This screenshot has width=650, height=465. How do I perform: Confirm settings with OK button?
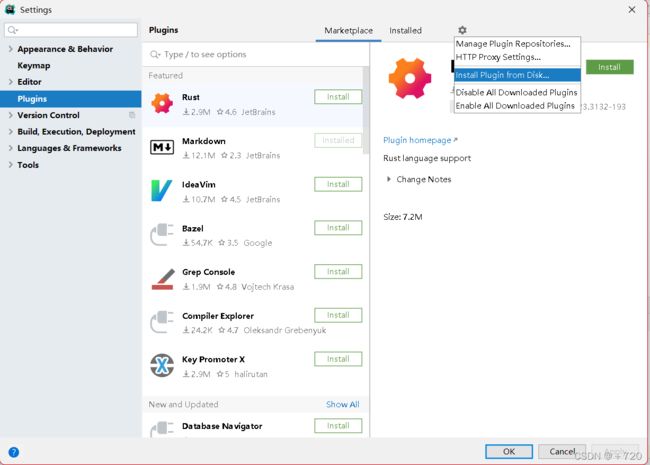click(509, 452)
